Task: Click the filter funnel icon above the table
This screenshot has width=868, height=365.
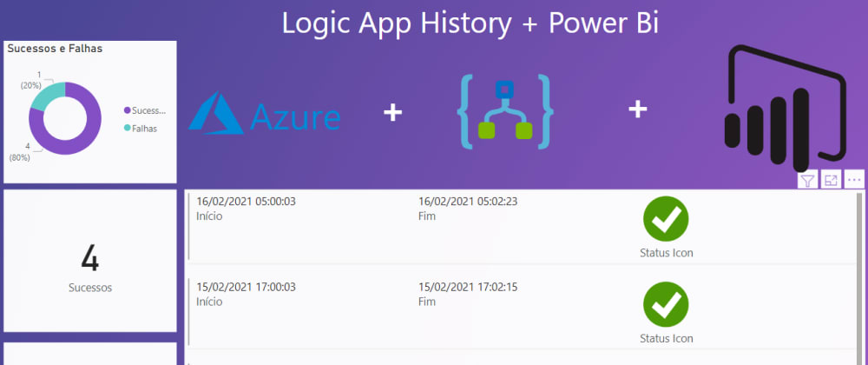Action: (x=807, y=181)
